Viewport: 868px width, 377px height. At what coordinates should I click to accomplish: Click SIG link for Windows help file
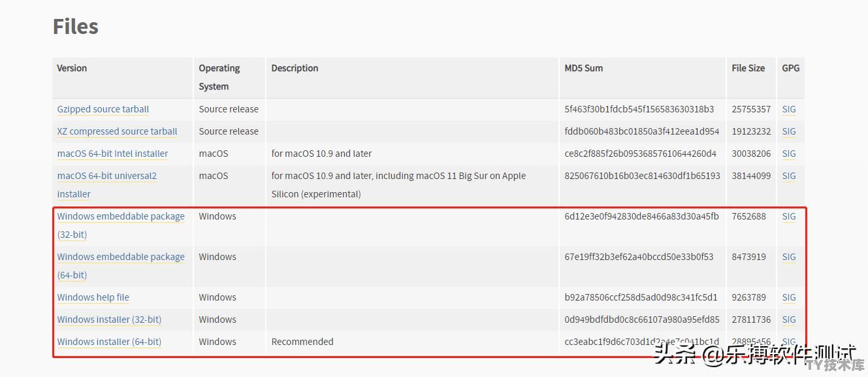pos(789,297)
